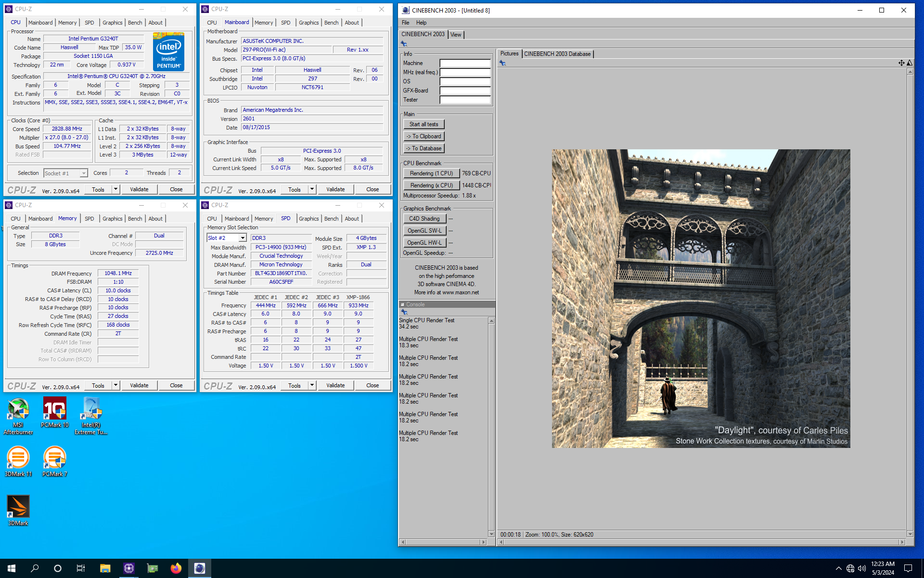Click the To Clipboard button
Screen dimensions: 924x578
pos(423,136)
